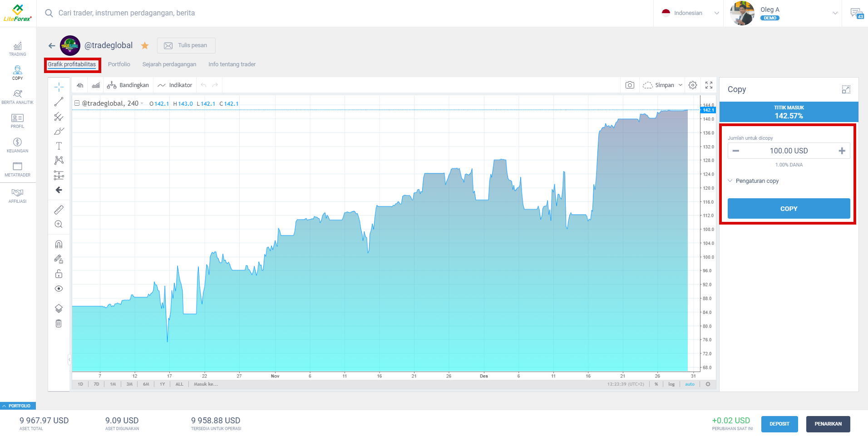Image resolution: width=868 pixels, height=436 pixels.
Task: Select the crosshair cursor tool
Action: 59,86
